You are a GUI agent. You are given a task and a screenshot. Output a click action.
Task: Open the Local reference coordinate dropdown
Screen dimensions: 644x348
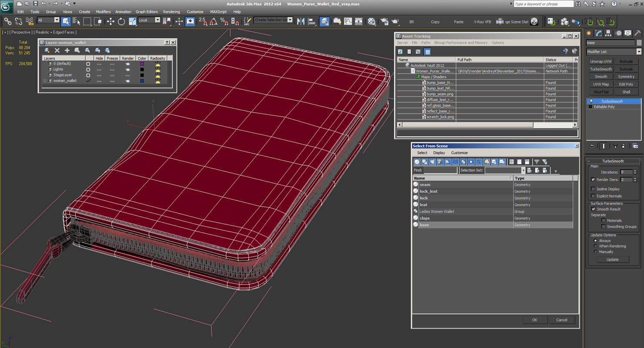pos(149,20)
